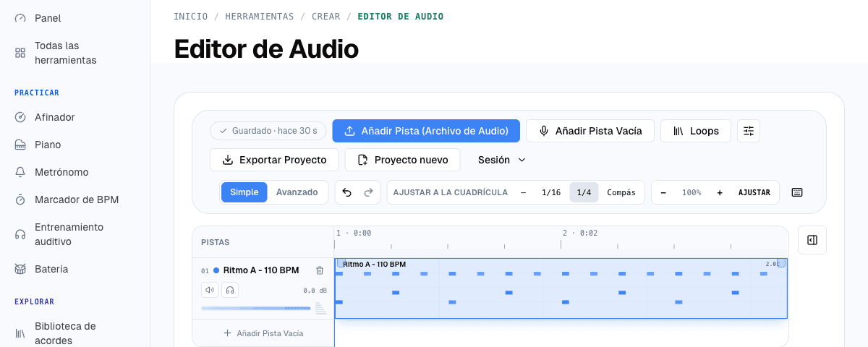Open the Loops library
Viewport: 868px width, 347px height.
click(x=696, y=131)
